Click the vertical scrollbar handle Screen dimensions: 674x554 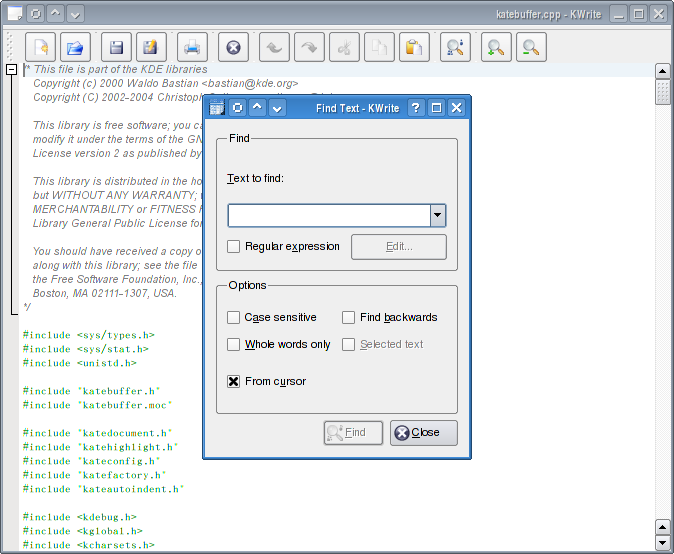point(662,92)
